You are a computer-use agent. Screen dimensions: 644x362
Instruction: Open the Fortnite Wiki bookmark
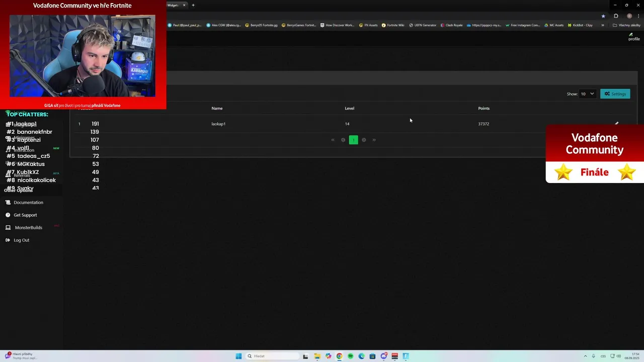[393, 25]
